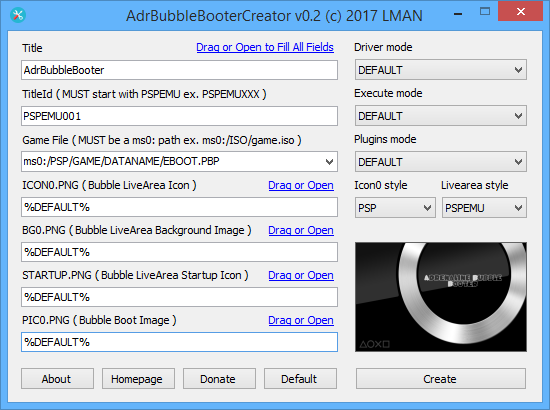550x410 pixels.
Task: Click Drag or Open link for BG0.PNG
Action: [301, 230]
